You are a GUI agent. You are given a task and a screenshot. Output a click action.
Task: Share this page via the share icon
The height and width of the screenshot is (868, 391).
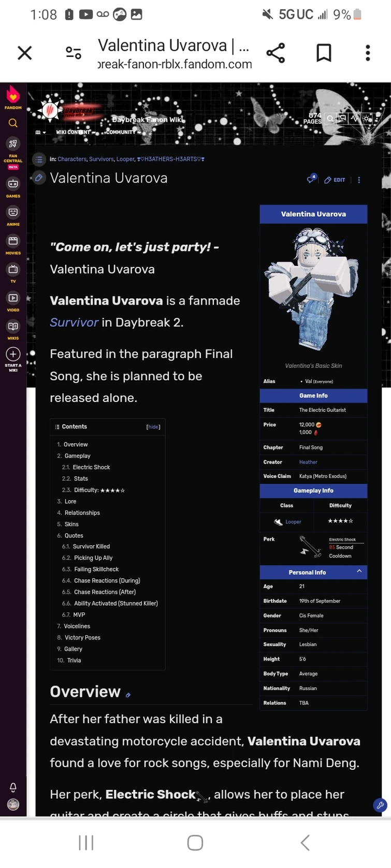[x=276, y=53]
